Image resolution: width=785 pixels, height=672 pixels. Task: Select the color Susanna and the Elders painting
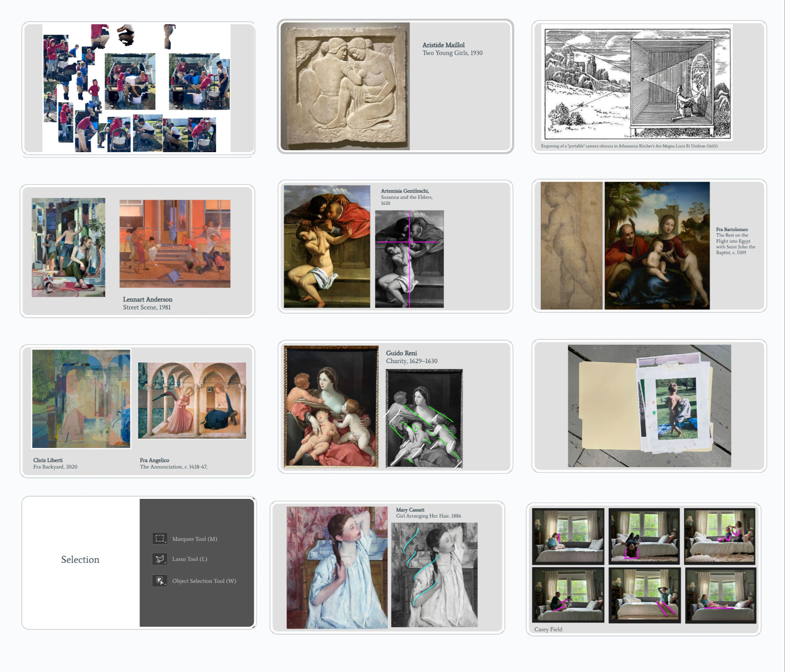(327, 246)
